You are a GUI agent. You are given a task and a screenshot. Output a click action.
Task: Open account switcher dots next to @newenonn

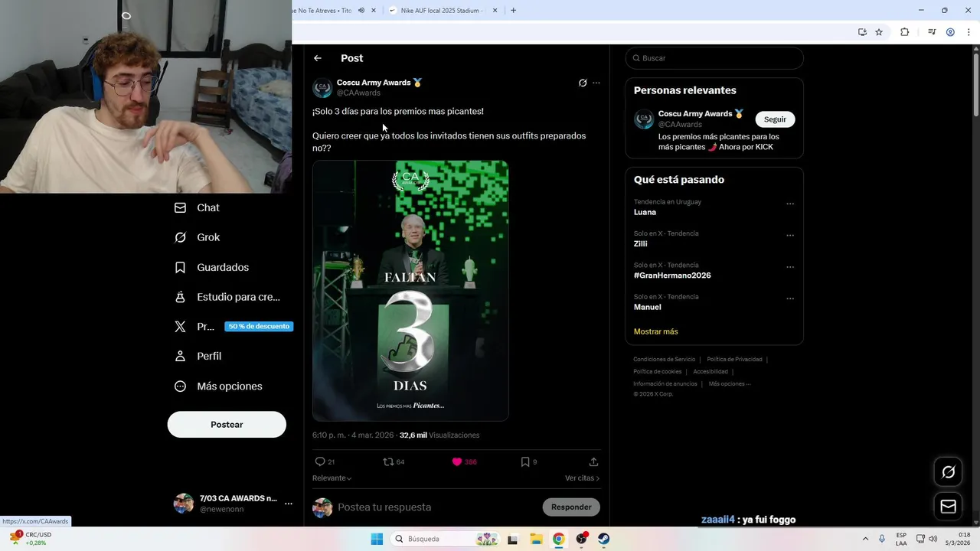(x=289, y=504)
